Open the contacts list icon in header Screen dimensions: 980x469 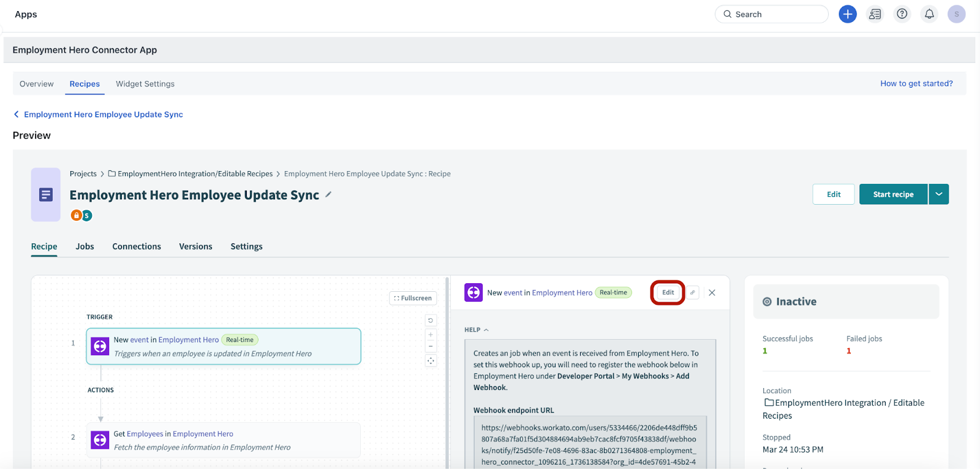pos(875,14)
